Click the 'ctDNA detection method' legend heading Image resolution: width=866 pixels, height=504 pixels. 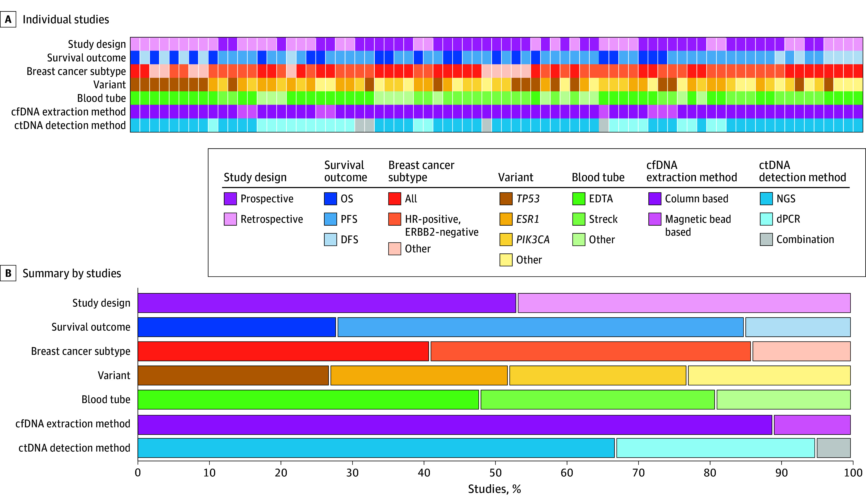point(802,171)
